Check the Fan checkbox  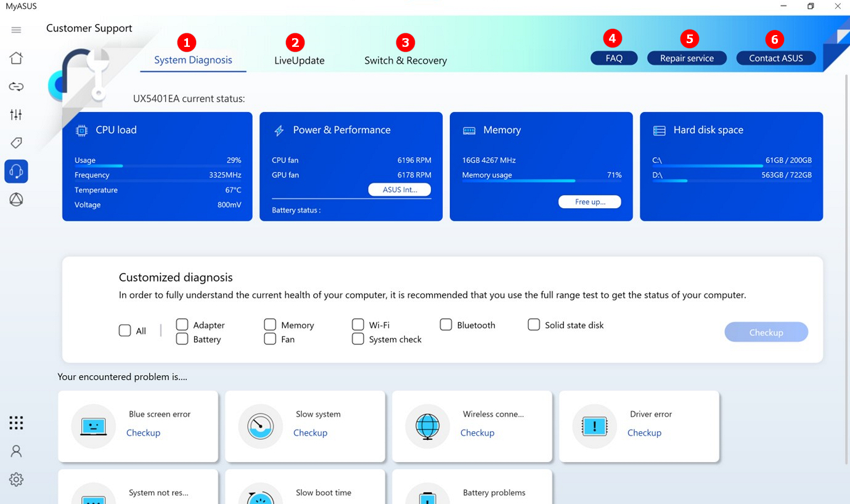pos(270,339)
